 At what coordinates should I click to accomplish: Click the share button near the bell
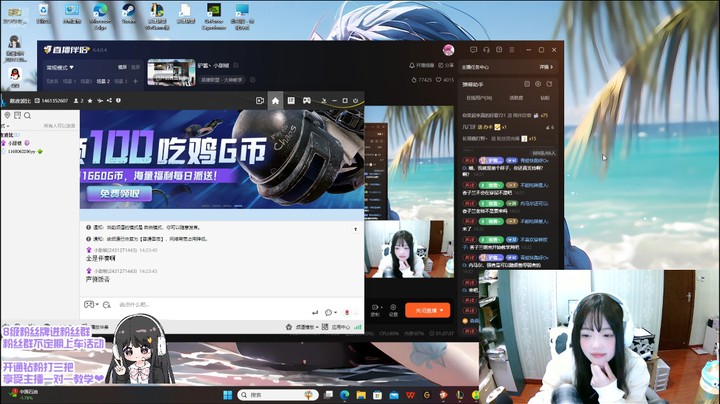point(446,66)
